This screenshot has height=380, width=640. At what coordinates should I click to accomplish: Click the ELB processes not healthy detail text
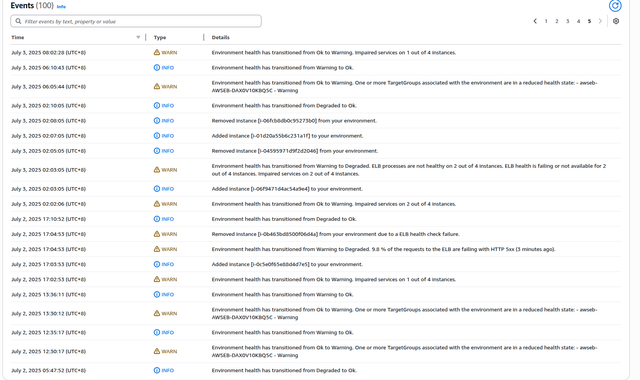pyautogui.click(x=409, y=169)
